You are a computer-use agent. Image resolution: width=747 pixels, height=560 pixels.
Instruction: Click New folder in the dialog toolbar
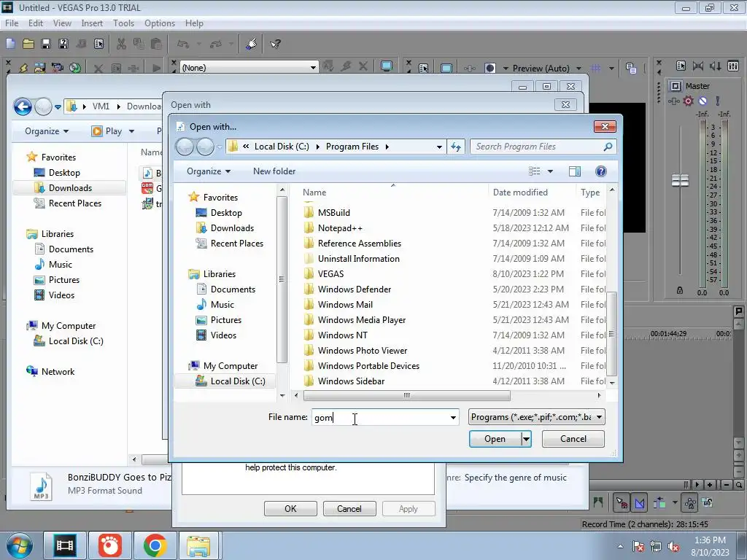click(274, 171)
